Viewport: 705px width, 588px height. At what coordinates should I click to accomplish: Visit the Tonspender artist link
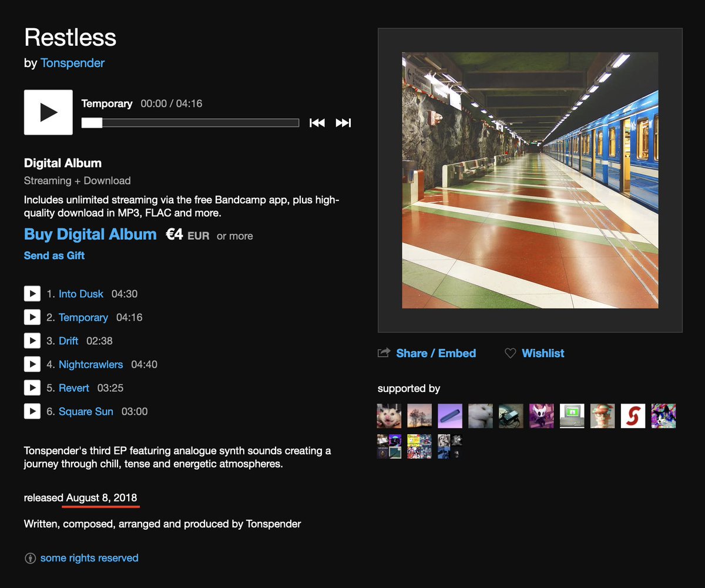[x=72, y=63]
